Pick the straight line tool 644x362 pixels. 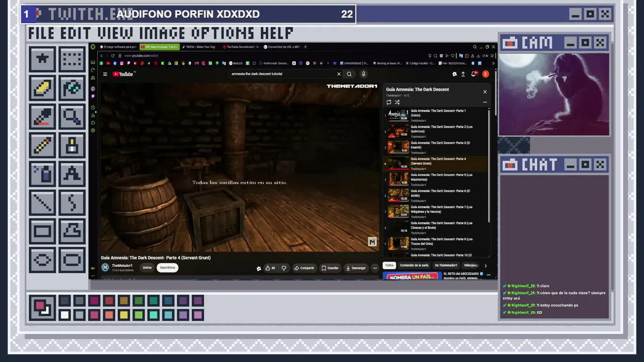click(x=43, y=204)
